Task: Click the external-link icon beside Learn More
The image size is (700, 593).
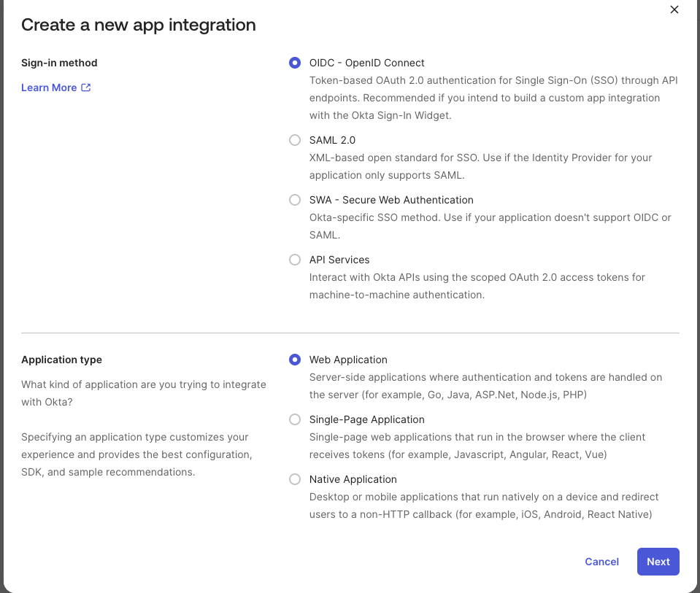Action: pyautogui.click(x=86, y=88)
